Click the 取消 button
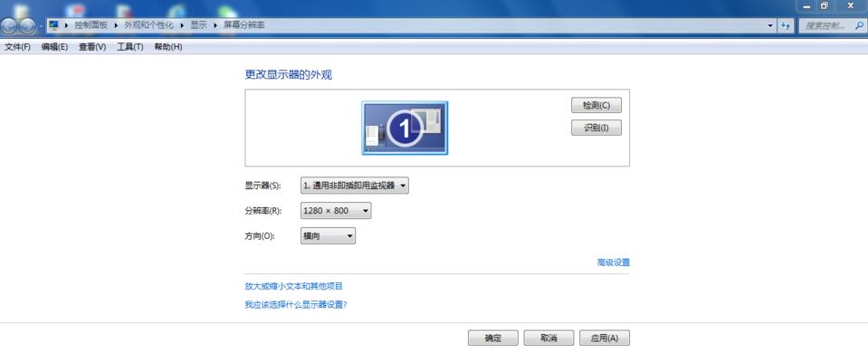 pos(548,338)
